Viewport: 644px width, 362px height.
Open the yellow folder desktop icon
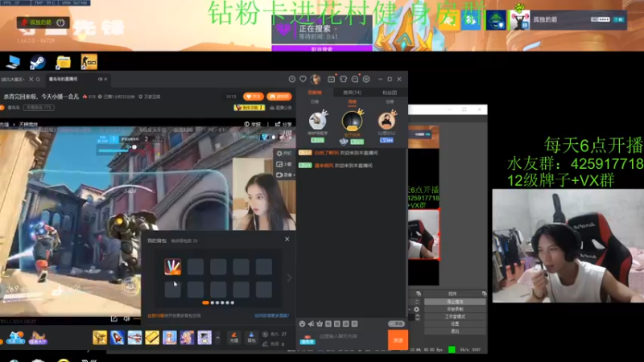pos(64,63)
